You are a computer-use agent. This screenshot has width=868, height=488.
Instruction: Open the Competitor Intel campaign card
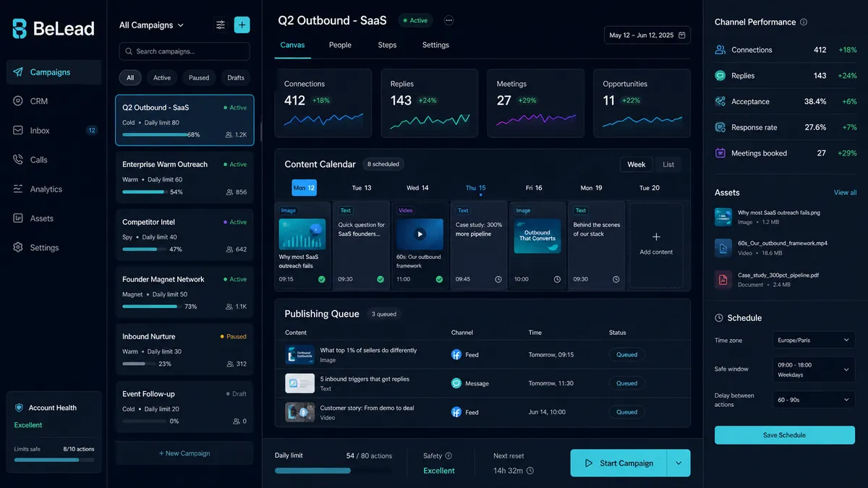pos(184,235)
